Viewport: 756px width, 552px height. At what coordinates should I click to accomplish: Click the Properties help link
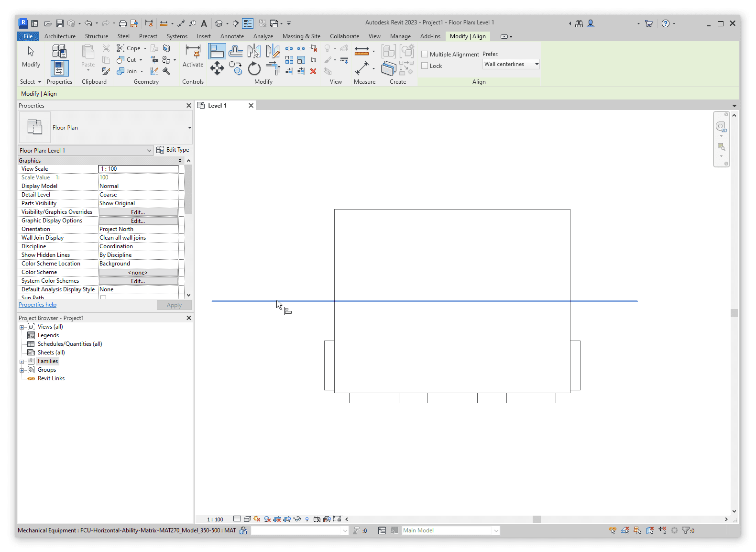37,305
